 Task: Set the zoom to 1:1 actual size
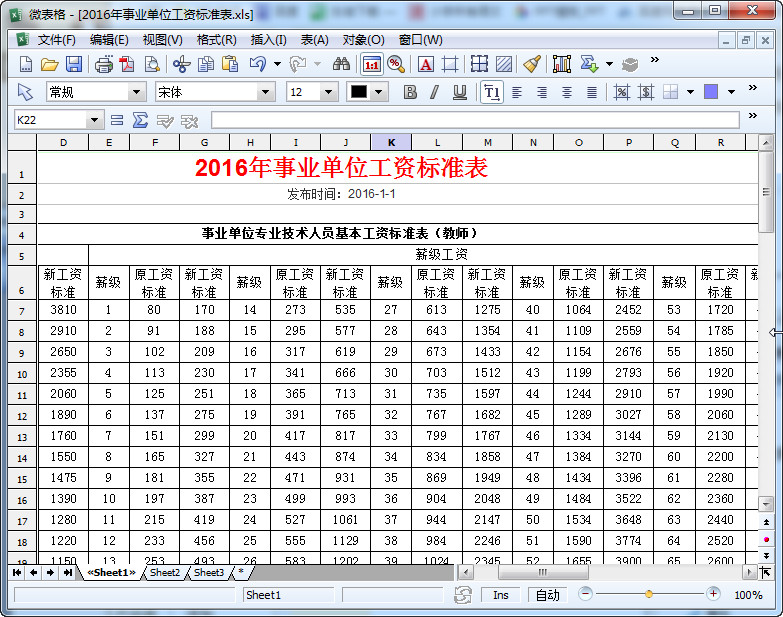[372, 64]
